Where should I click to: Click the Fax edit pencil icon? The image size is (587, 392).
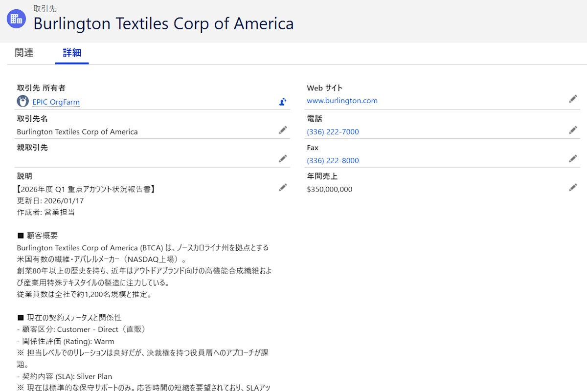pyautogui.click(x=573, y=158)
